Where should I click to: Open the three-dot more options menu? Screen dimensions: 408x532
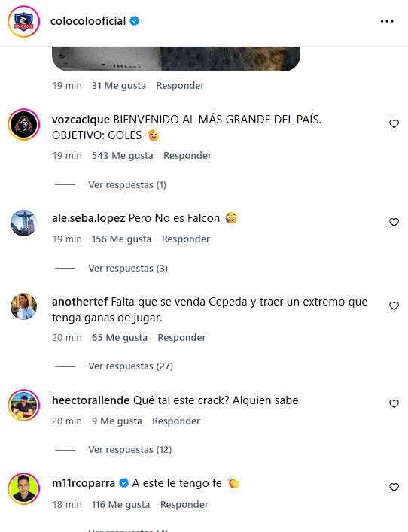387,21
